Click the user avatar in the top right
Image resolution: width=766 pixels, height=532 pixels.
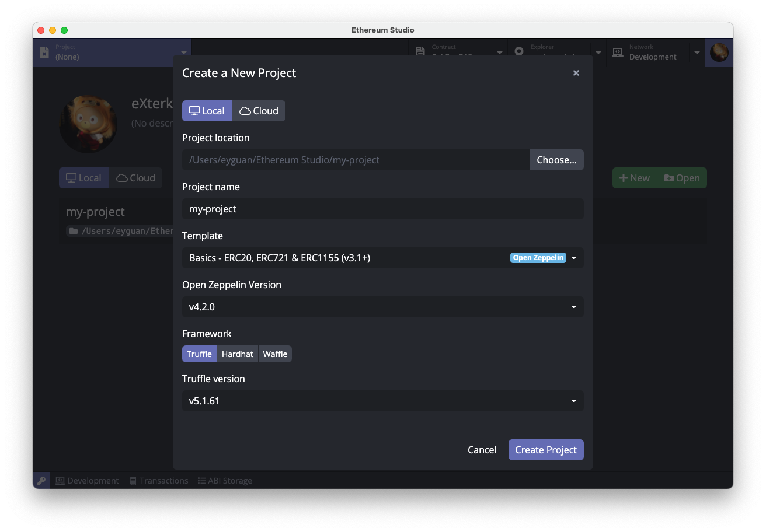click(x=719, y=52)
